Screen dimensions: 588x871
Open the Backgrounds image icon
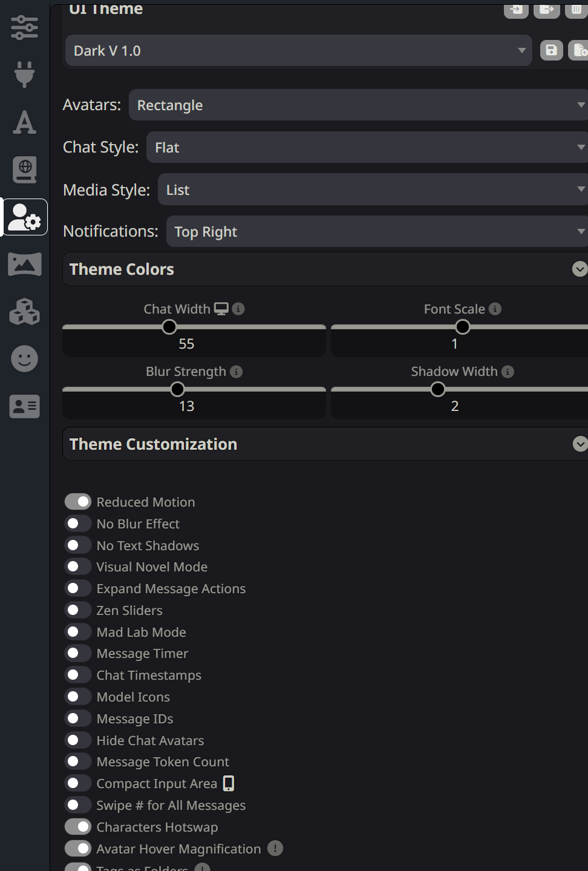coord(24,265)
